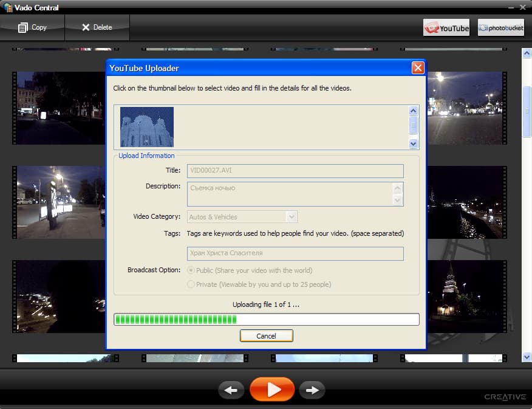Minimize the Vado Central window
532x409 pixels.
[x=511, y=7]
